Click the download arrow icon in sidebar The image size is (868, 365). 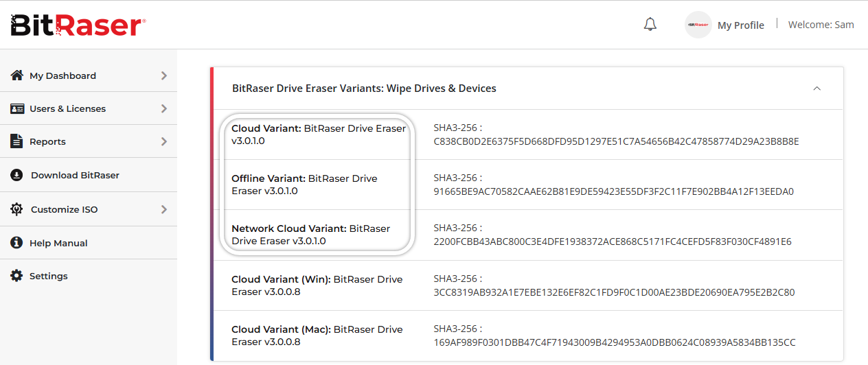pyautogui.click(x=17, y=175)
